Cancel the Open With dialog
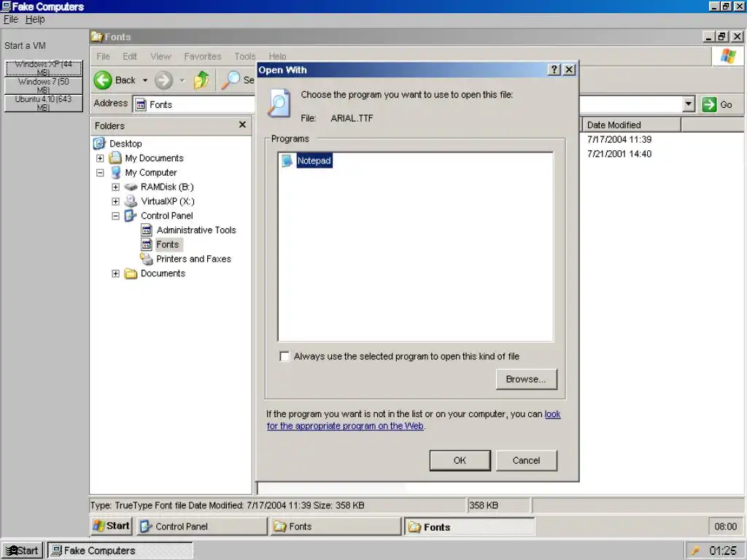747x560 pixels. [x=526, y=461]
